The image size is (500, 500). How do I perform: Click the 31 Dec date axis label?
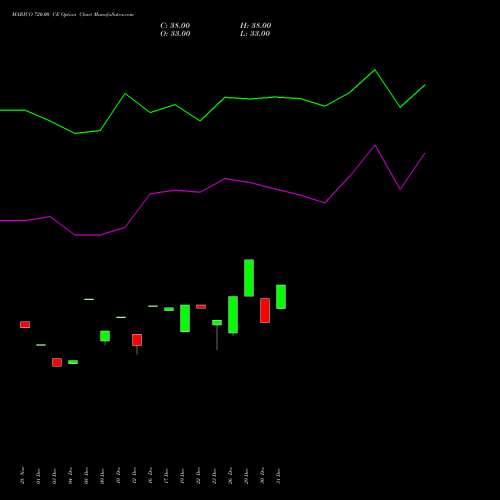point(278,476)
